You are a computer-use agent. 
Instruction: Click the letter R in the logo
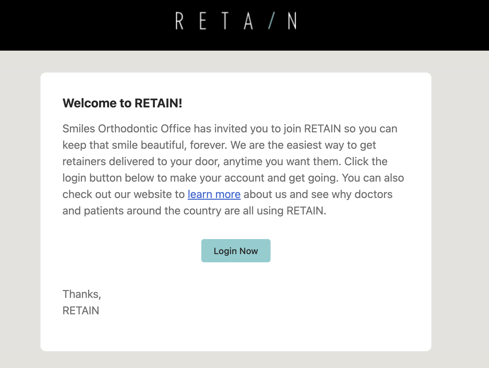179,21
